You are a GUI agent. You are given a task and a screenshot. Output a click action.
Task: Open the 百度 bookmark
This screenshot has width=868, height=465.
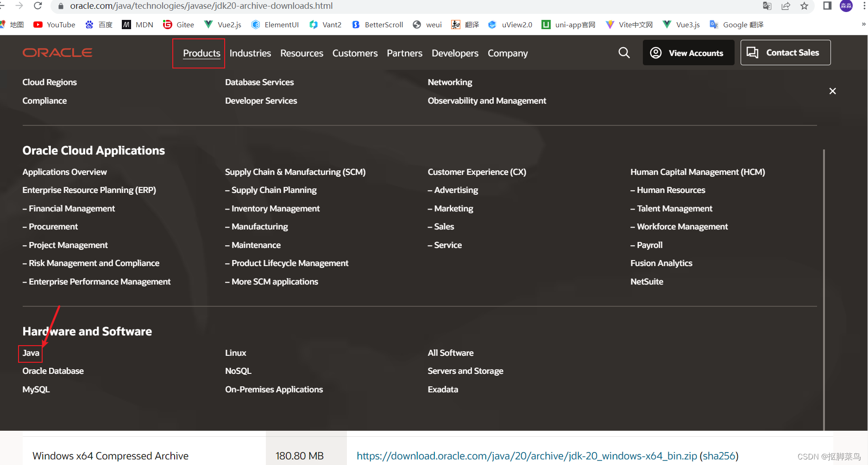(x=99, y=25)
